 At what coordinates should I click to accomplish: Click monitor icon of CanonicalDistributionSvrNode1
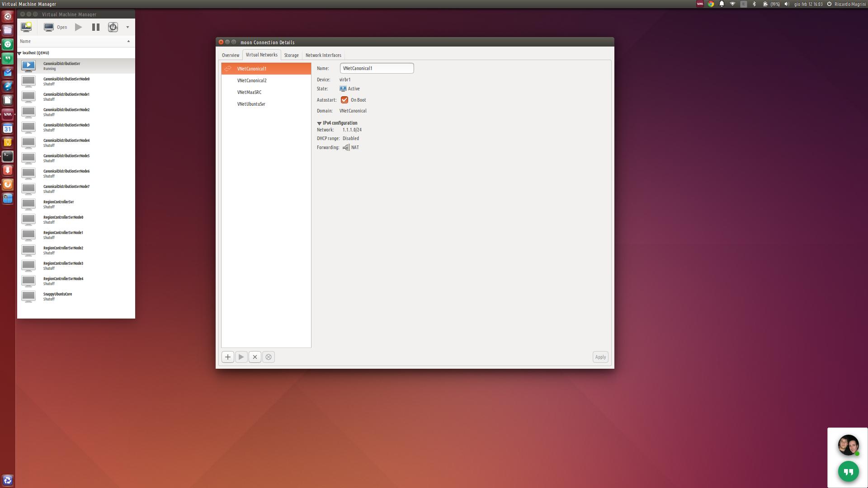click(x=28, y=97)
